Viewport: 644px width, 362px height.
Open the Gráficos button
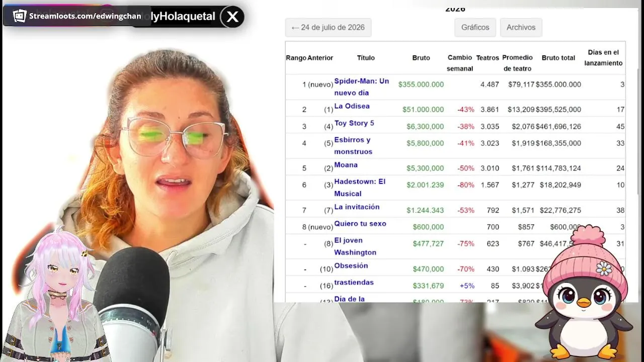click(475, 27)
